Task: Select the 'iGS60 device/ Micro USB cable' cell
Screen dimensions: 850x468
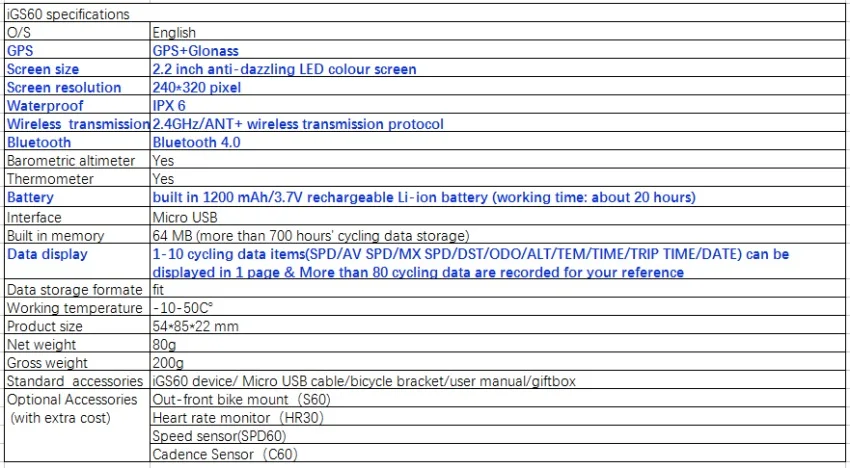Action: tap(498, 381)
